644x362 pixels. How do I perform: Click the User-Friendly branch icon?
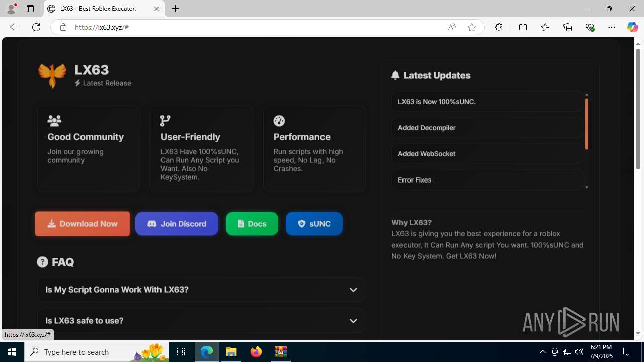tap(165, 121)
